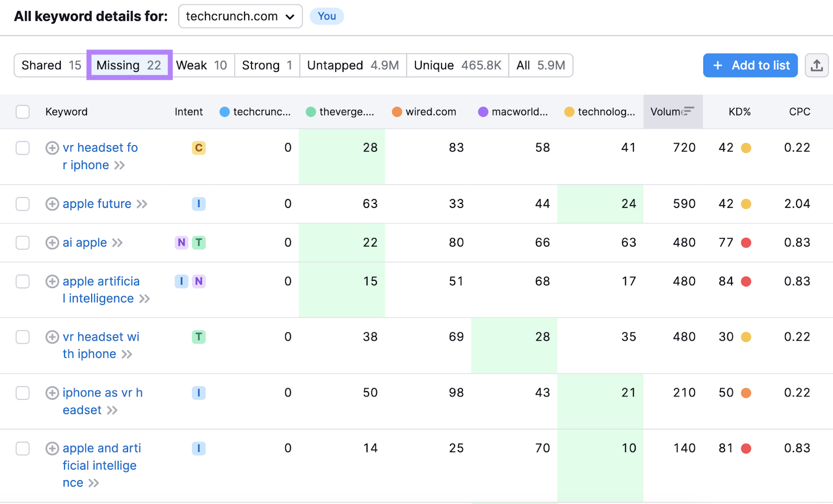The image size is (833, 504).
Task: Click the You badge next to the domain selector
Action: [326, 16]
